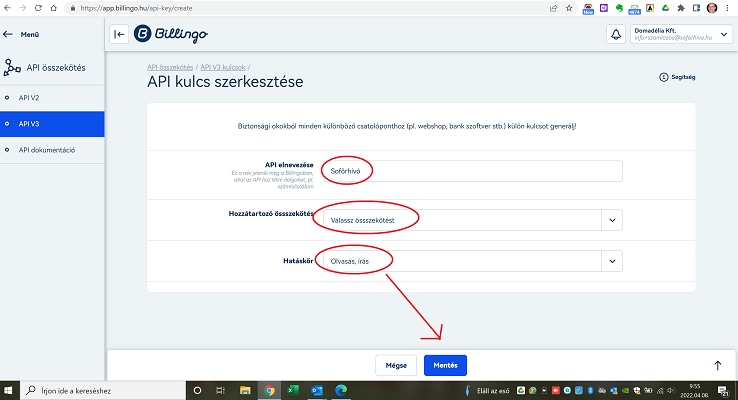Open File Explorer from the taskbar
The width and height of the screenshot is (738, 400).
tap(243, 390)
